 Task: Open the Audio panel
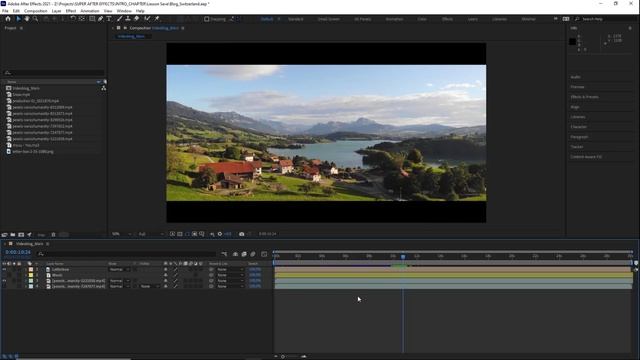[576, 77]
